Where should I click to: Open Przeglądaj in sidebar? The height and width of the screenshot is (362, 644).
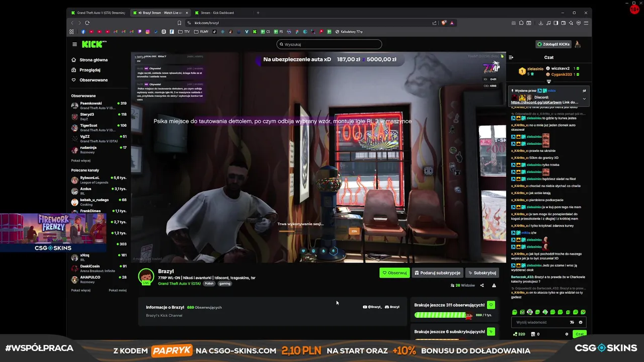(86, 70)
